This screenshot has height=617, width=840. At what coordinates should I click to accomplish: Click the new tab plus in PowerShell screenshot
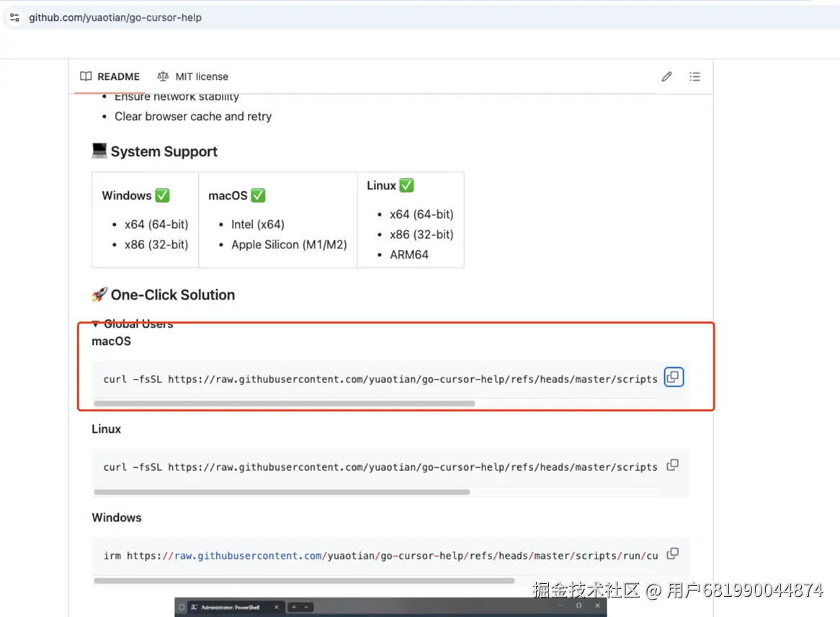point(294,608)
